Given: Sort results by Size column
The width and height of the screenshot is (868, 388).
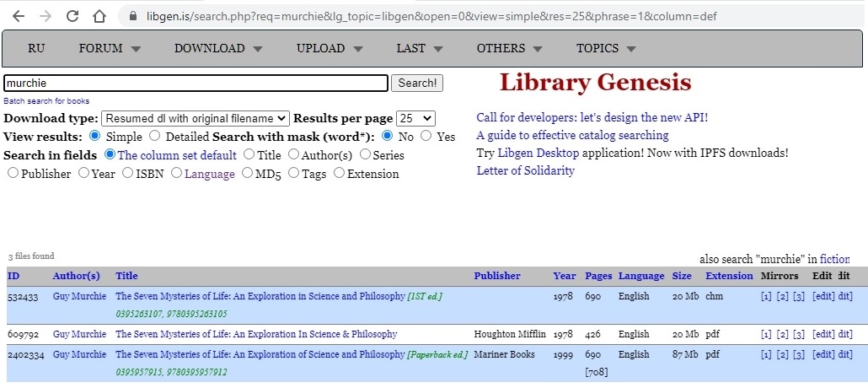Looking at the screenshot, I should click(682, 276).
